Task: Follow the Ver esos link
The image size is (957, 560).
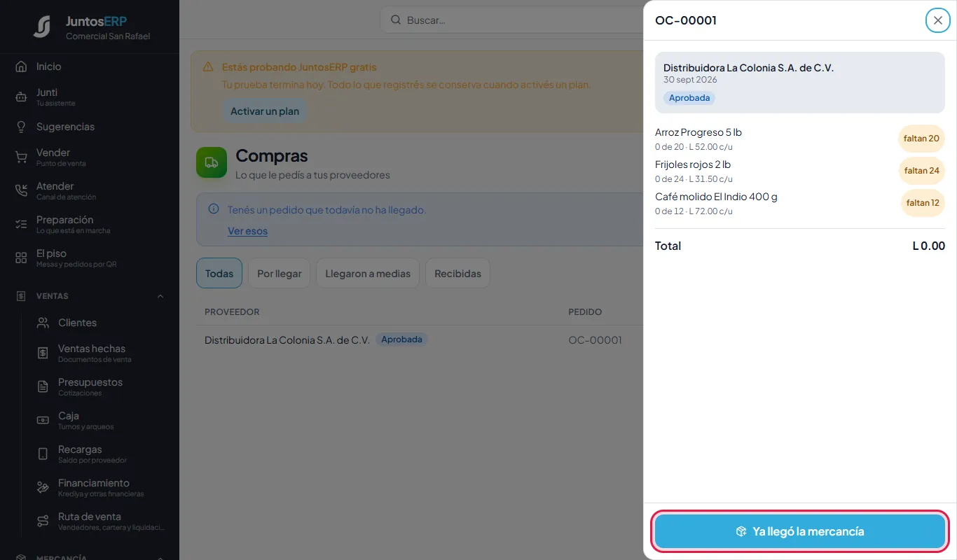Action: coord(247,231)
